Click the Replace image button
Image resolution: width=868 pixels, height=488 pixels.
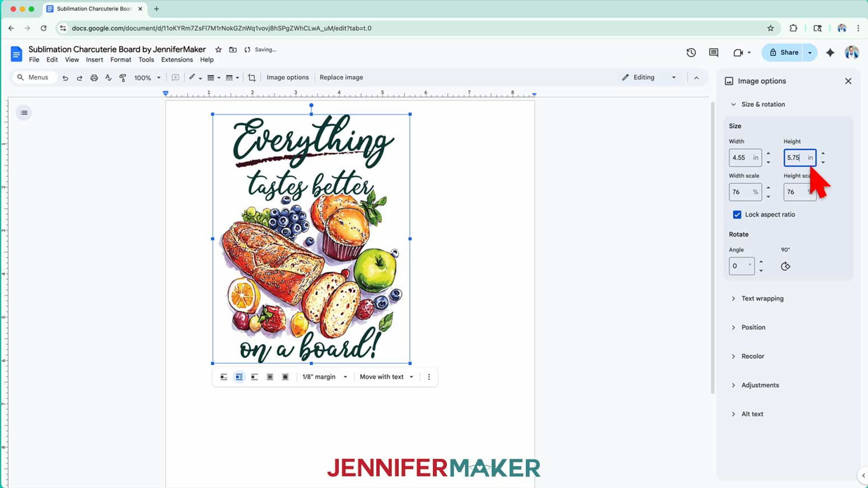341,78
